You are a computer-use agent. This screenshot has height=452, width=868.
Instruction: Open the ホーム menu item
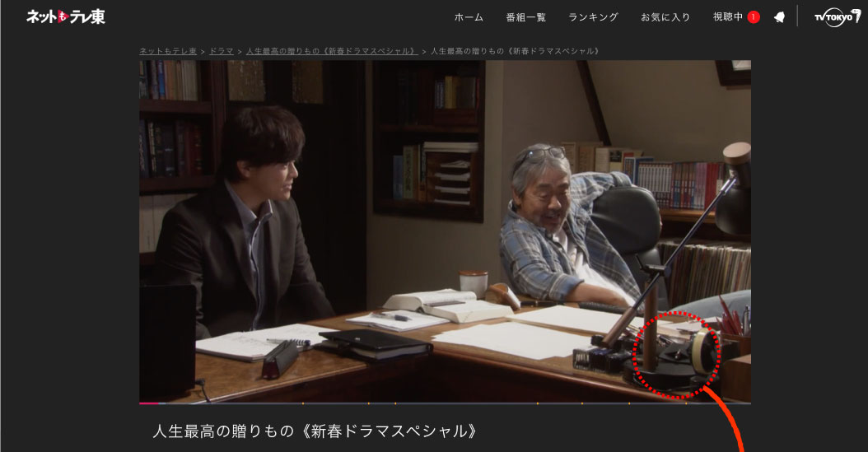click(469, 17)
